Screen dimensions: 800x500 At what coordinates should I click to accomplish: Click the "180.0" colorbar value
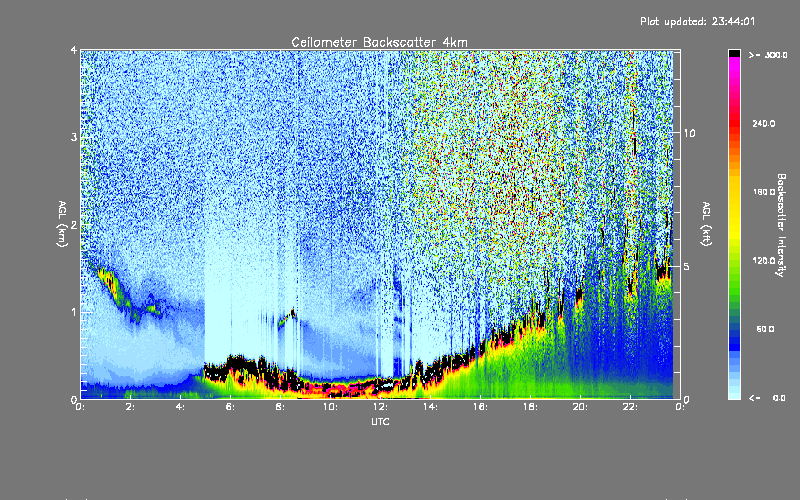point(764,192)
